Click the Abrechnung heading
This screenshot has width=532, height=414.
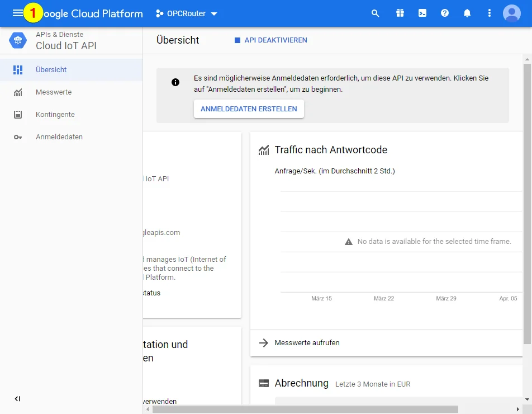301,383
